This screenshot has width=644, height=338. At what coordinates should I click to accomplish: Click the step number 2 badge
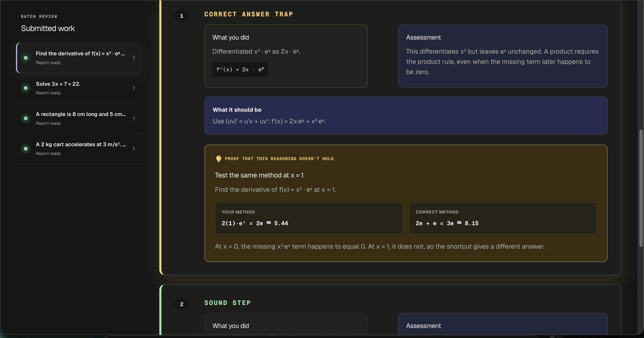(182, 304)
